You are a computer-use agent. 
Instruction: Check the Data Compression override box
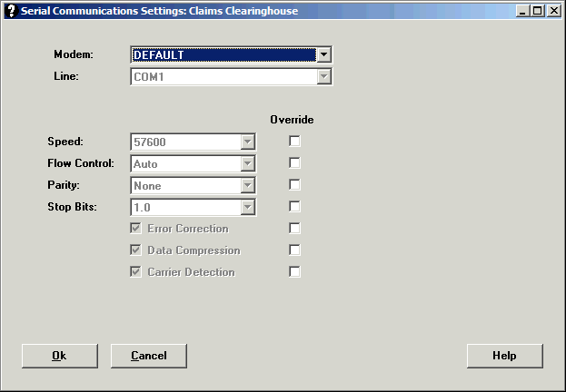tap(294, 250)
